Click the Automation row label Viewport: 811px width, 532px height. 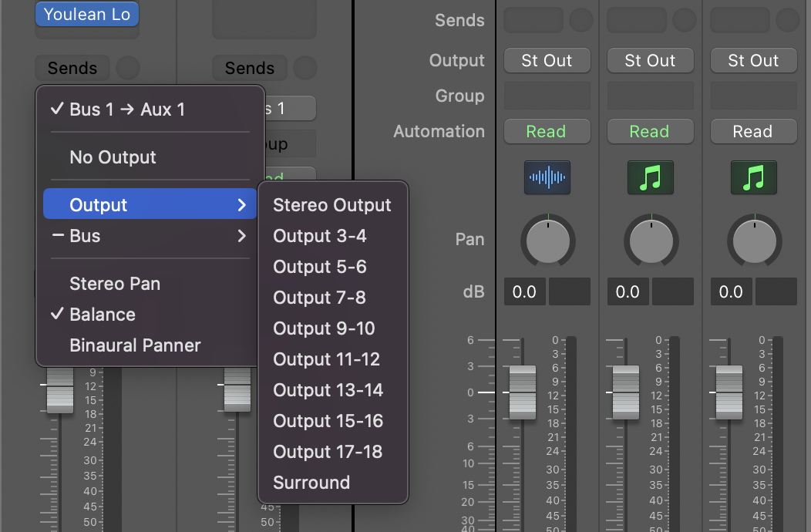click(x=439, y=131)
